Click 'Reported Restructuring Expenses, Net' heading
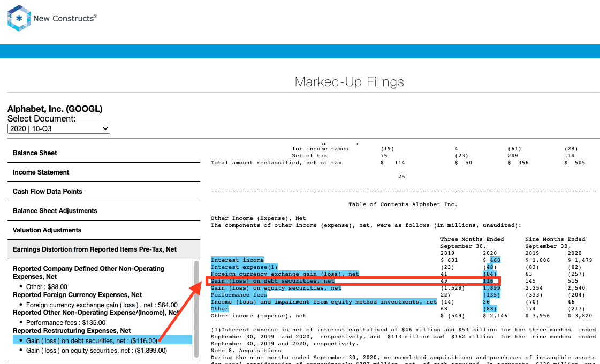 (x=72, y=331)
